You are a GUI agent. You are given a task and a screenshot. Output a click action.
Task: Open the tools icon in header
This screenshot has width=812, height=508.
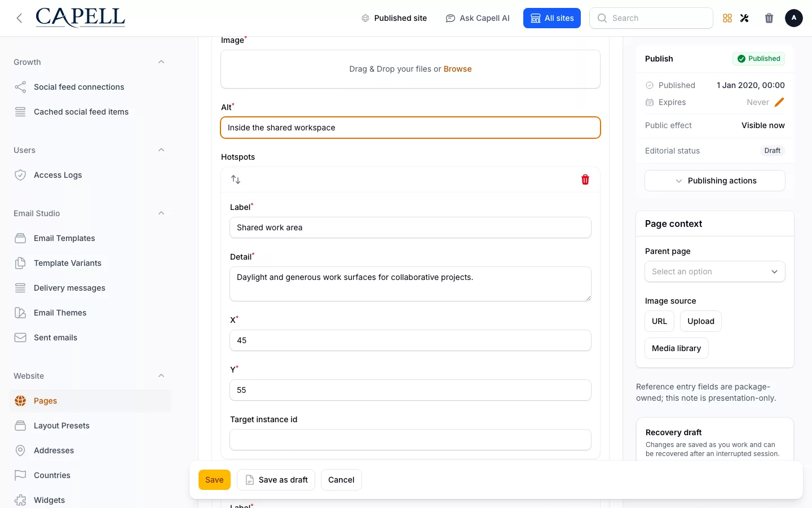(x=744, y=18)
